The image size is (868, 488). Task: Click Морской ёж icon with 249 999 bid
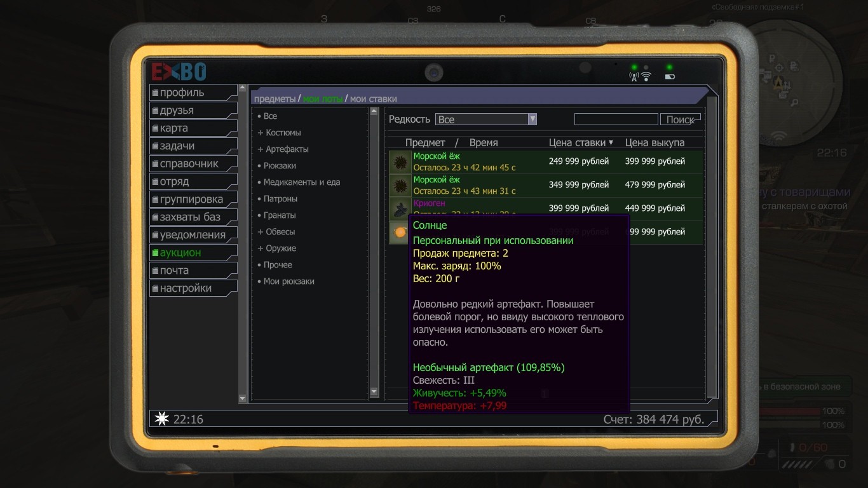(400, 162)
